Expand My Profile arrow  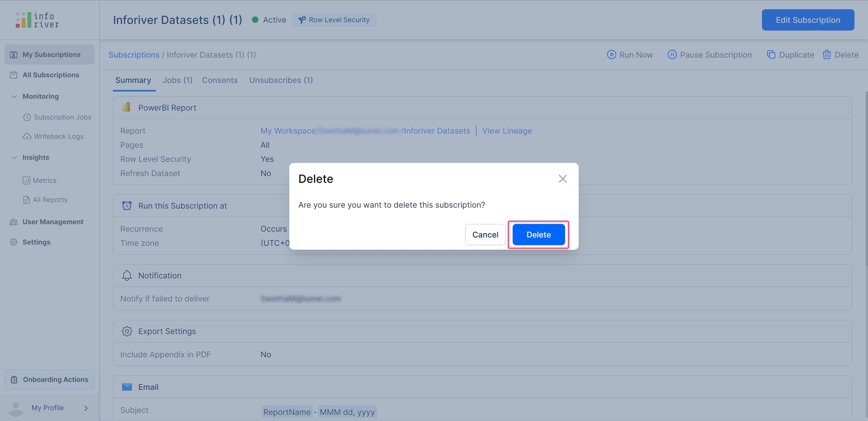(86, 408)
